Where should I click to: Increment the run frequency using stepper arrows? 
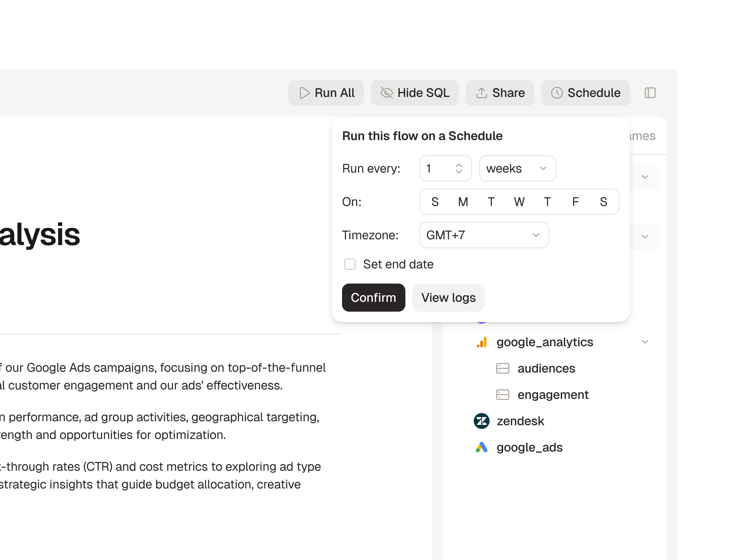point(459,168)
